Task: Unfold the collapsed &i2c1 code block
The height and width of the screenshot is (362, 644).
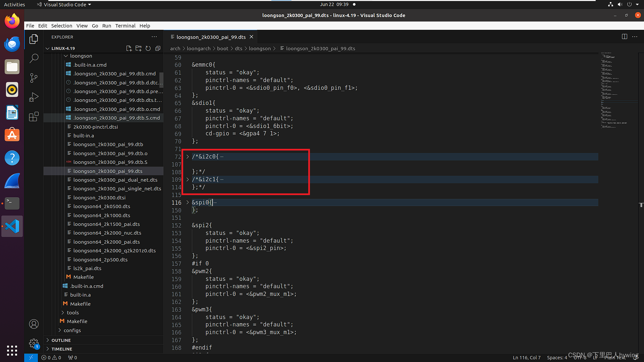Action: click(187, 179)
